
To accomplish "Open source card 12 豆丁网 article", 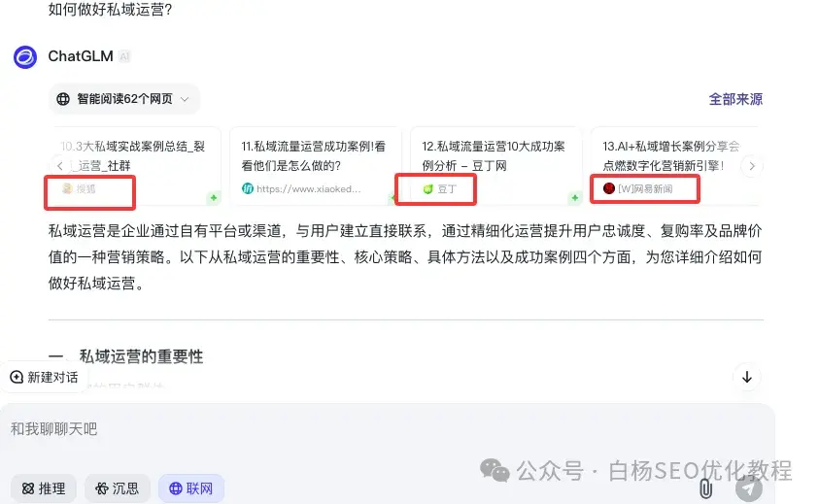I will click(x=496, y=166).
